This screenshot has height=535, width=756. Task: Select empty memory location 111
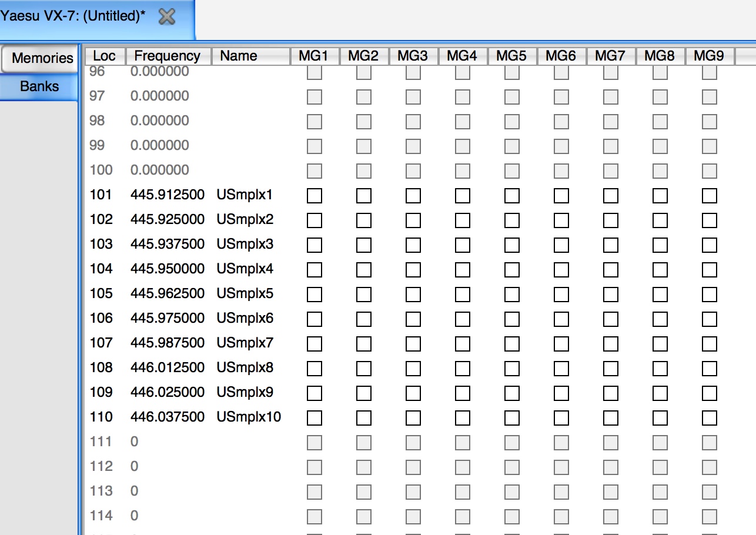tap(101, 442)
